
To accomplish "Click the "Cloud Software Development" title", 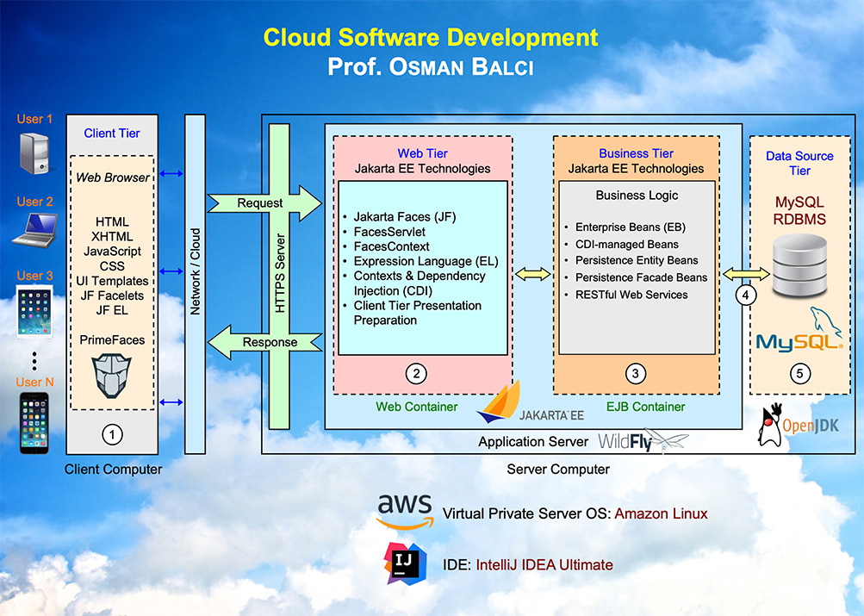I will point(431,37).
